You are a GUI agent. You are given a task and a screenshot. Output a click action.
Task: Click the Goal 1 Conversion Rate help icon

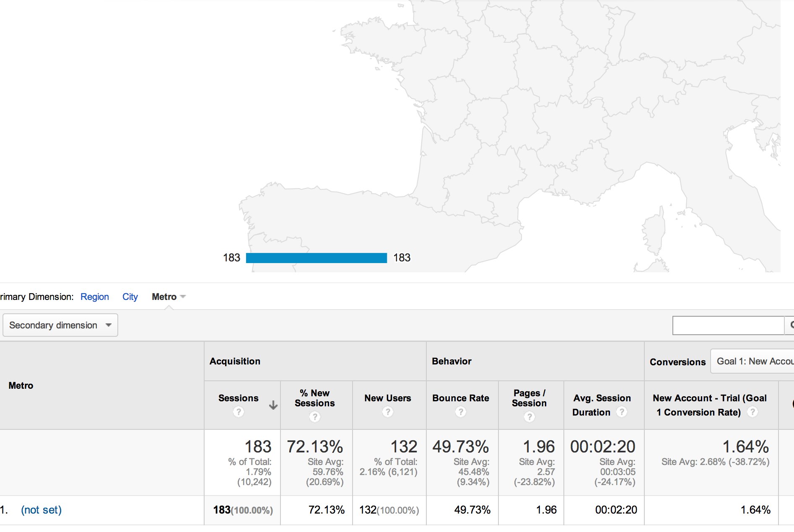coord(752,412)
